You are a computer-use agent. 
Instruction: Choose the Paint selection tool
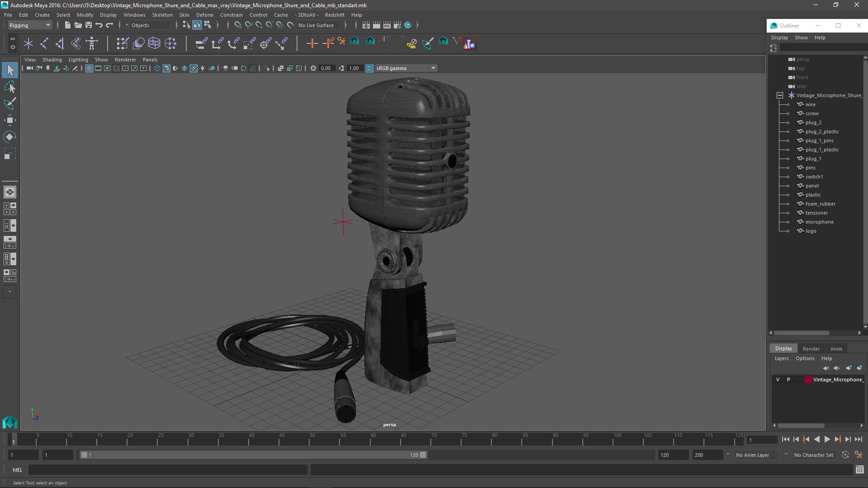point(10,103)
